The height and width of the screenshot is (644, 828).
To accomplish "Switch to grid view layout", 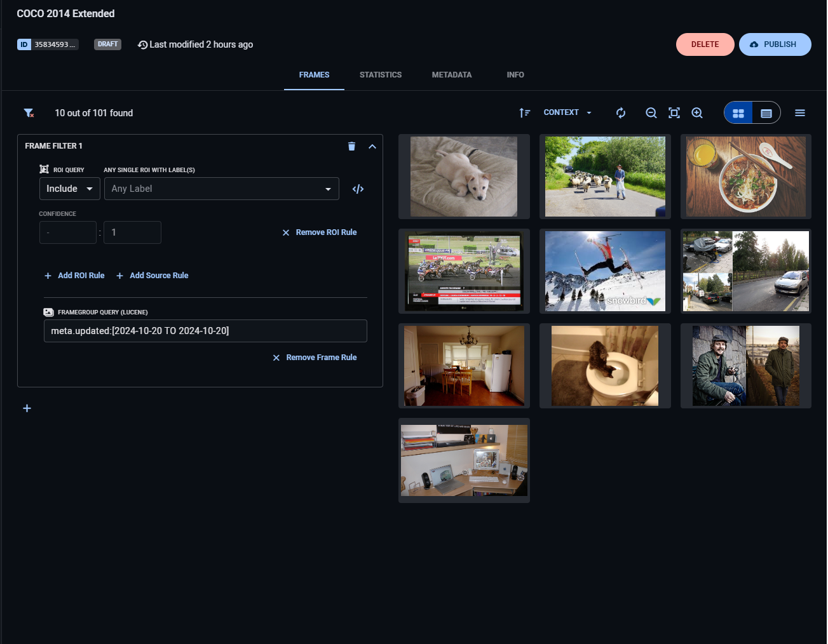I will point(738,113).
